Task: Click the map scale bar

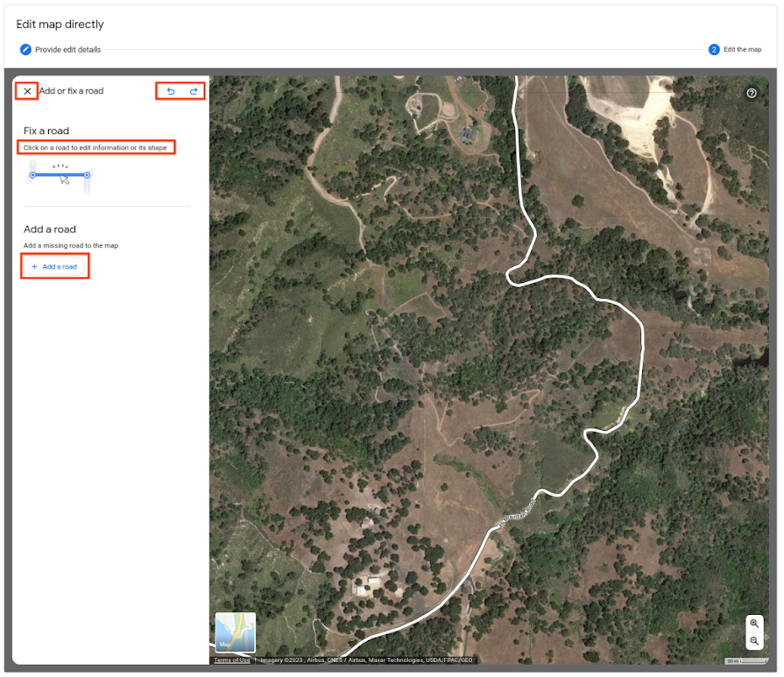Action: tap(746, 661)
